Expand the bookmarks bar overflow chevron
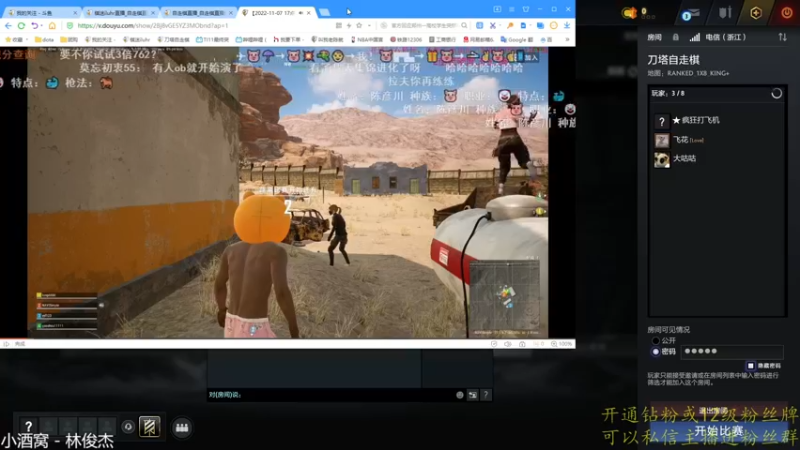Viewport: 800px width, 450px height. [x=567, y=39]
